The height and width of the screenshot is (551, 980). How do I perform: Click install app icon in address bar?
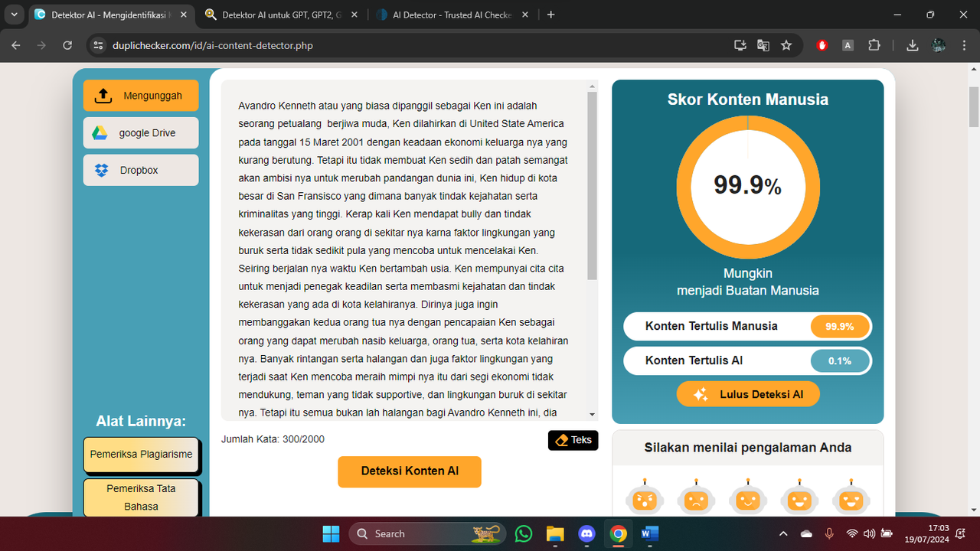pyautogui.click(x=740, y=45)
